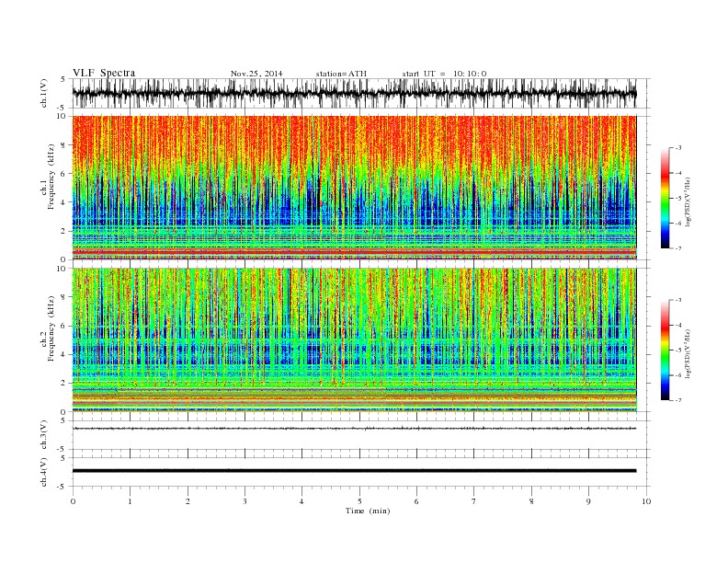Click the time-axis tick label "5"
Image resolution: width=728 pixels, height=563 pixels.
359,501
